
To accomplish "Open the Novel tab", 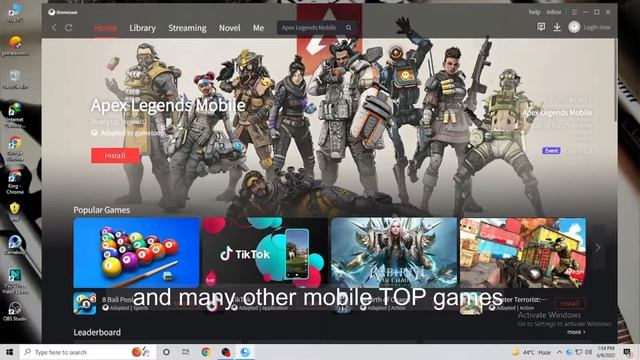I will (x=229, y=28).
